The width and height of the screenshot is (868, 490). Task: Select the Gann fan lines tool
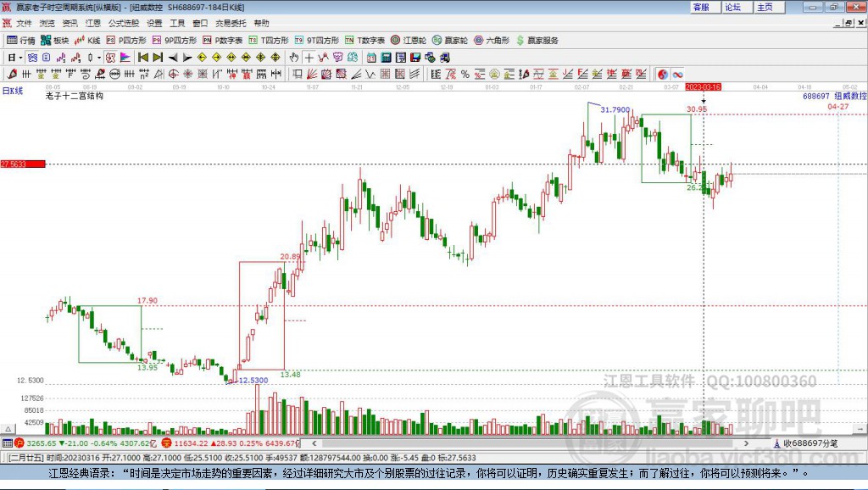click(x=311, y=75)
